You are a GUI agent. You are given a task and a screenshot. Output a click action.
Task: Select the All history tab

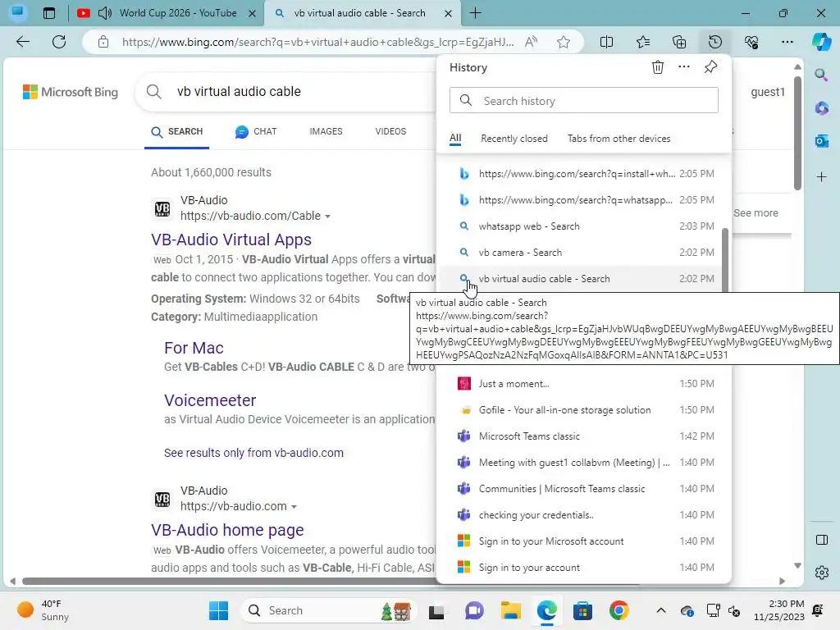coord(455,138)
